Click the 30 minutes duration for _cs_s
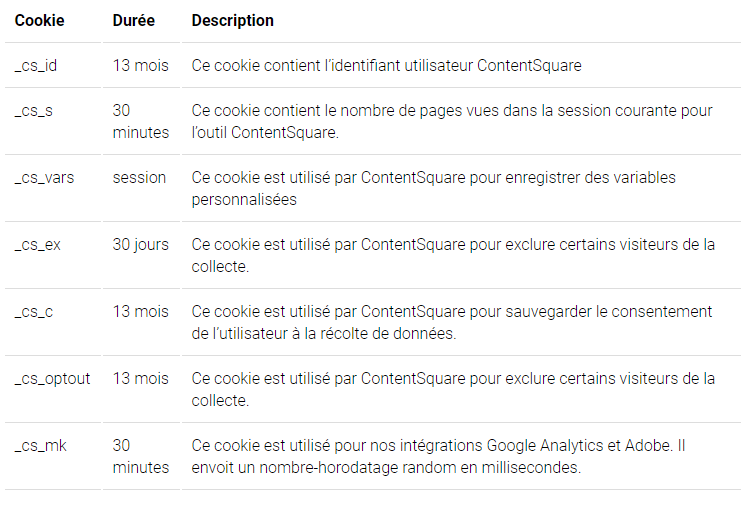The width and height of the screenshot is (753, 507). 141,121
